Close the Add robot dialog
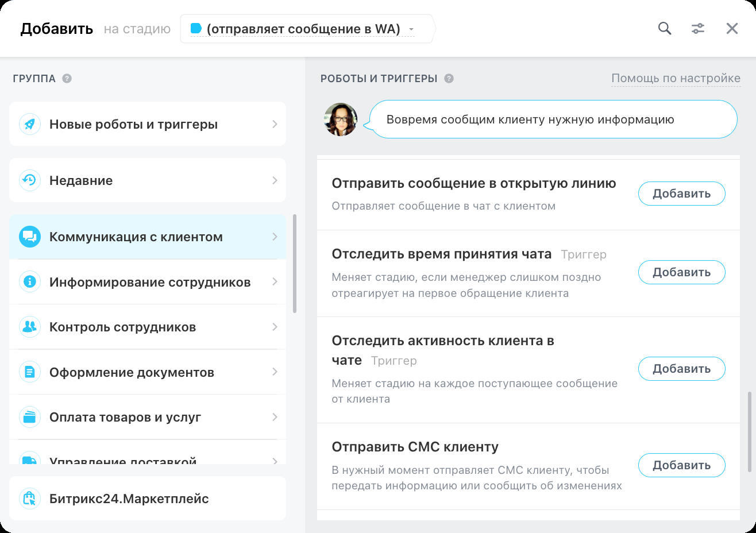Viewport: 756px width, 533px height. click(732, 29)
